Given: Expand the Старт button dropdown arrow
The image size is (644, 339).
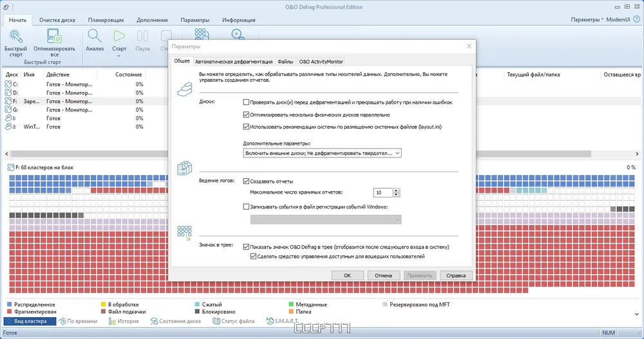Looking at the screenshot, I should [x=119, y=56].
